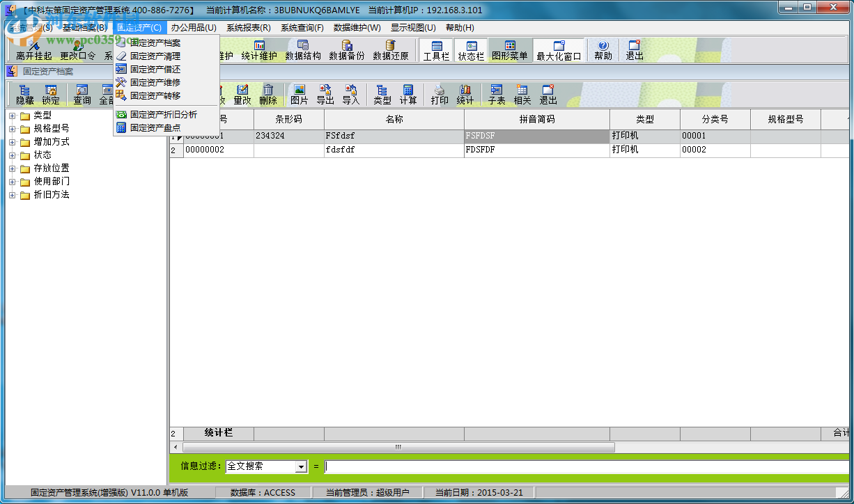Image resolution: width=854 pixels, height=504 pixels.
Task: Select 固定资产清理 menu entry
Action: 166,56
